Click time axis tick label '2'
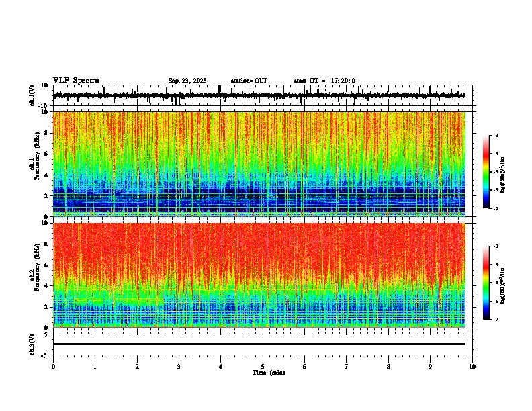This screenshot has height=411, width=532. coord(137,367)
